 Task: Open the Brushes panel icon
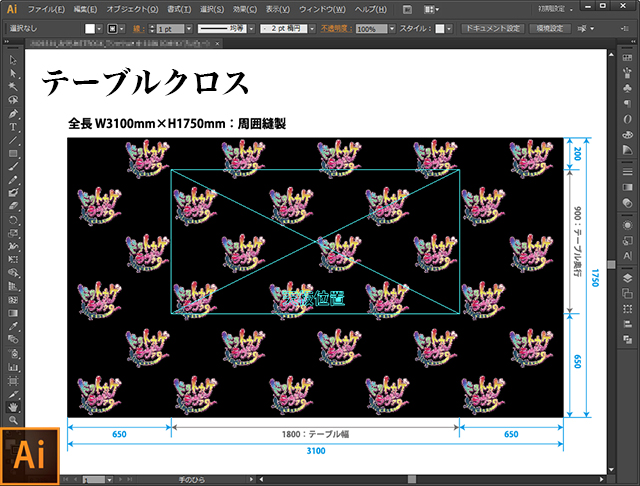coord(627,73)
